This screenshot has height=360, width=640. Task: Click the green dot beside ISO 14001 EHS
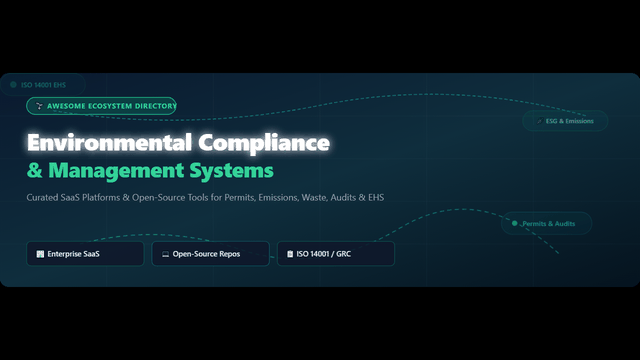13,84
